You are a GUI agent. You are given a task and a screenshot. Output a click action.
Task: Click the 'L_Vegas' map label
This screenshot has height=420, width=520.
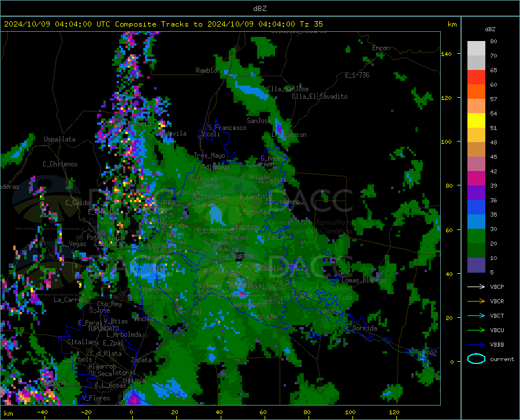pos(74,244)
